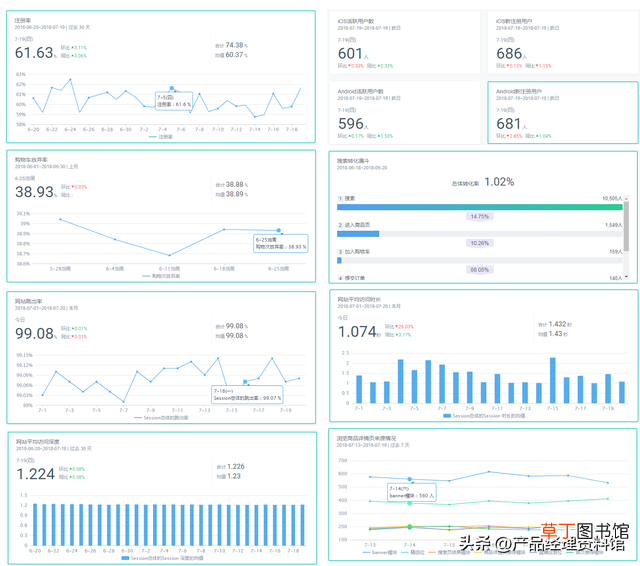The height and width of the screenshot is (566, 640).
Task: Click the 38.88 total value in cart abandonment card
Action: [235, 184]
